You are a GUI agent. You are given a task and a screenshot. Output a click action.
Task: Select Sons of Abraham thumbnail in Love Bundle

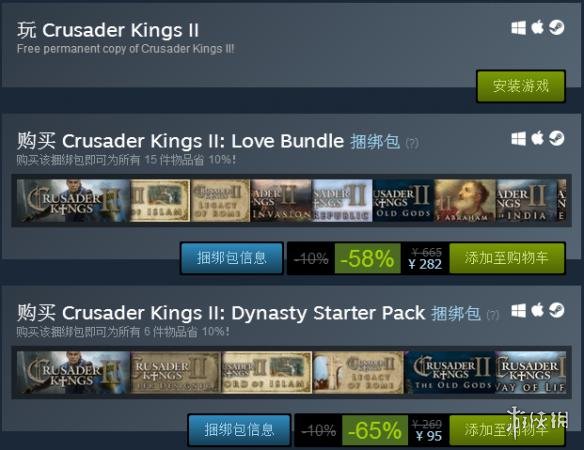[465, 201]
